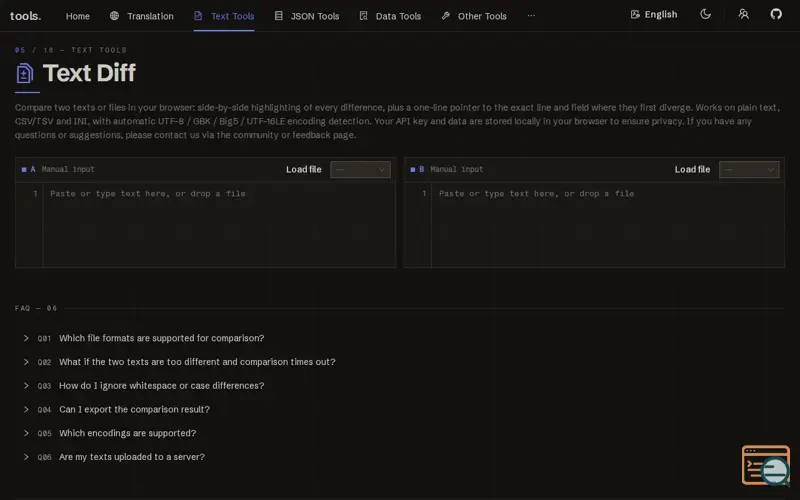Click the tools. site logo
Viewport: 800px width, 500px height.
click(26, 16)
